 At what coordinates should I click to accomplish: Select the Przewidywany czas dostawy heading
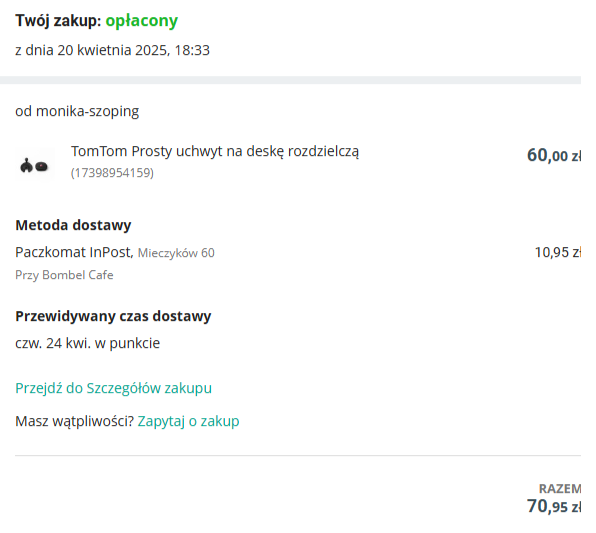(113, 316)
